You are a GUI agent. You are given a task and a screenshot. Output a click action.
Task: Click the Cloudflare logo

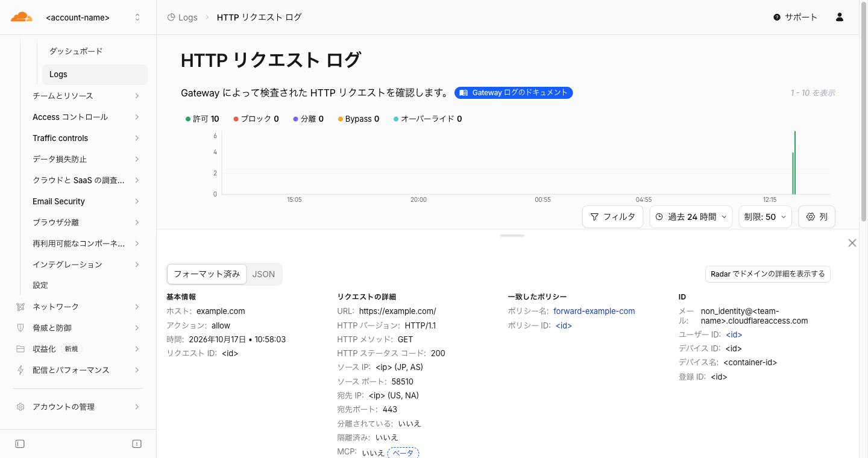click(x=22, y=17)
